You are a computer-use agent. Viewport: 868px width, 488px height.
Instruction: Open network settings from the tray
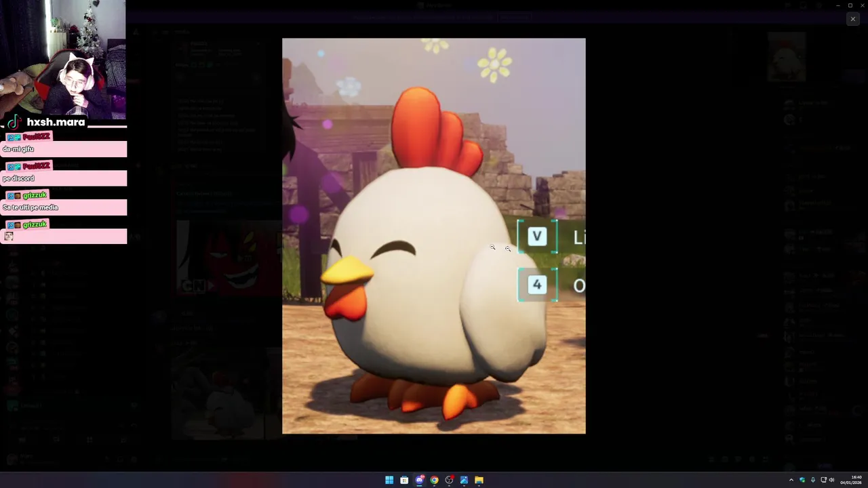[x=823, y=480]
